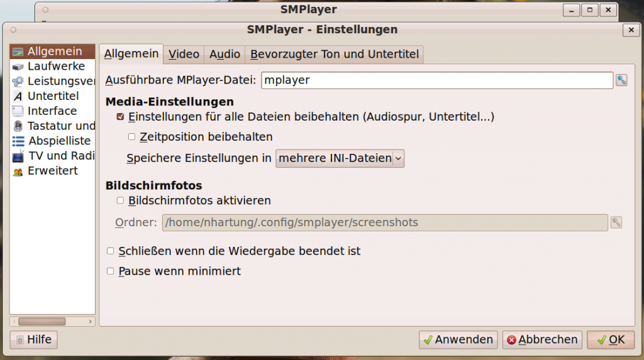Click the Anwenden button
644x360 pixels.
[458, 340]
